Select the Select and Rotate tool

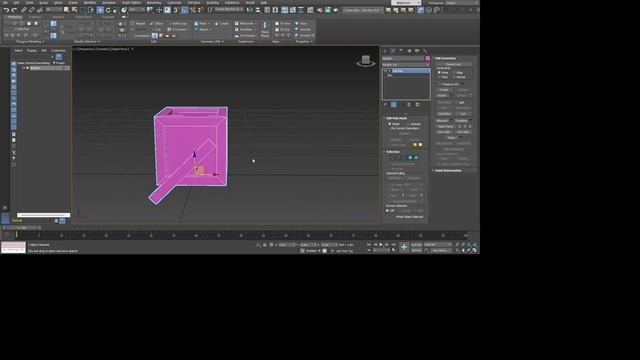(x=108, y=10)
